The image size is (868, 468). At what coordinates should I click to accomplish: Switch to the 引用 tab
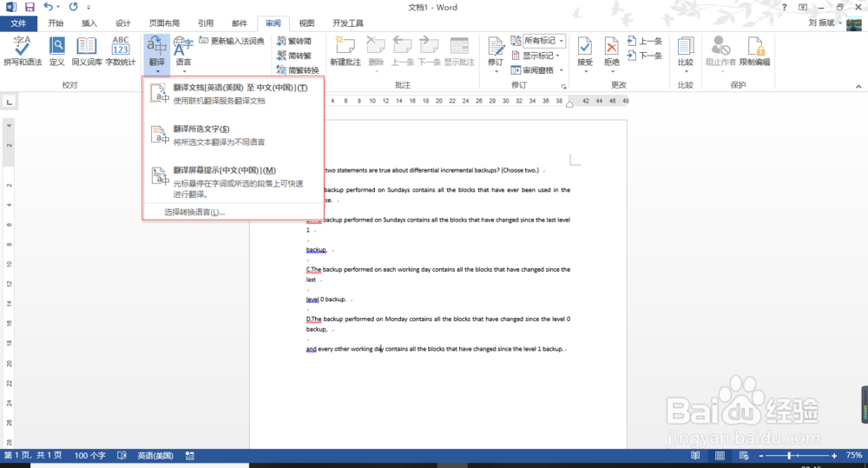(206, 23)
